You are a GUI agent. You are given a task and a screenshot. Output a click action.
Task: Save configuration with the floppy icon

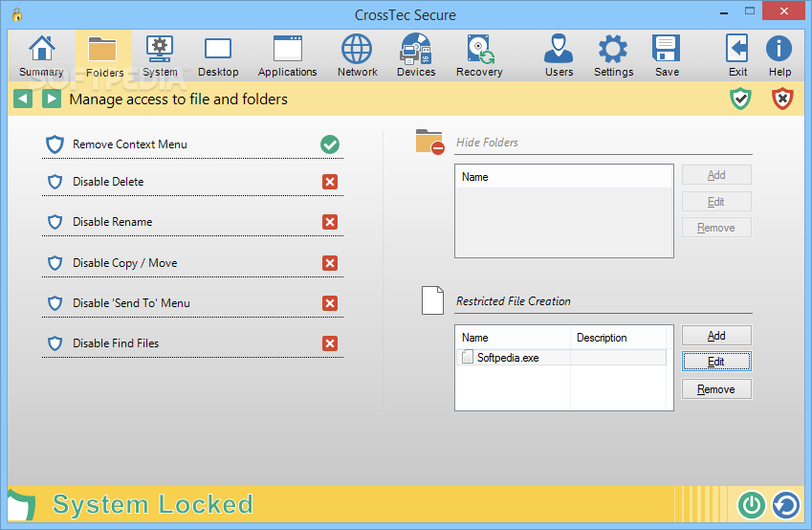click(667, 55)
